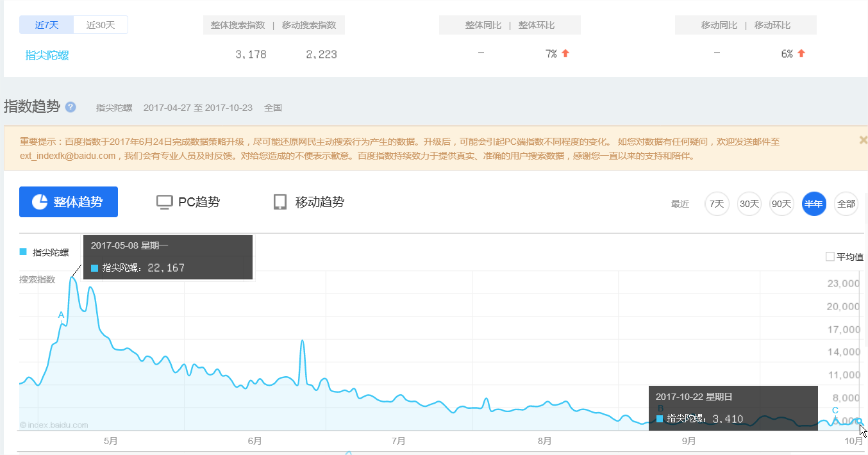Screen dimensions: 868x455
Task: Switch to the 近30天 tab
Action: tap(101, 25)
